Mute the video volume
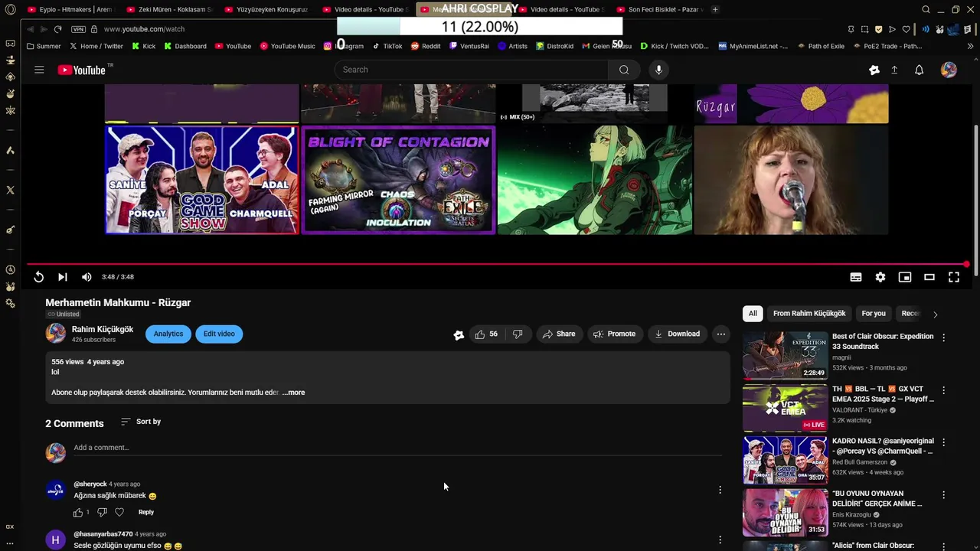This screenshot has width=980, height=551. [87, 277]
